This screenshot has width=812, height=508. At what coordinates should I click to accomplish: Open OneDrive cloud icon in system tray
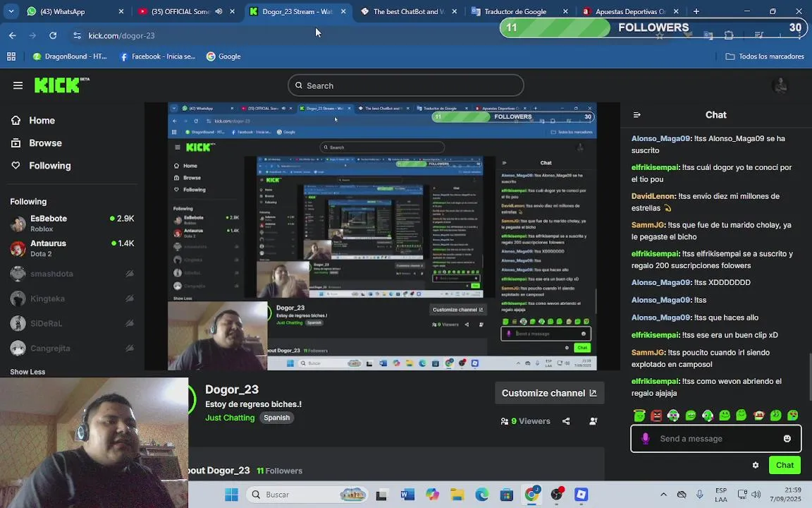[682, 495]
